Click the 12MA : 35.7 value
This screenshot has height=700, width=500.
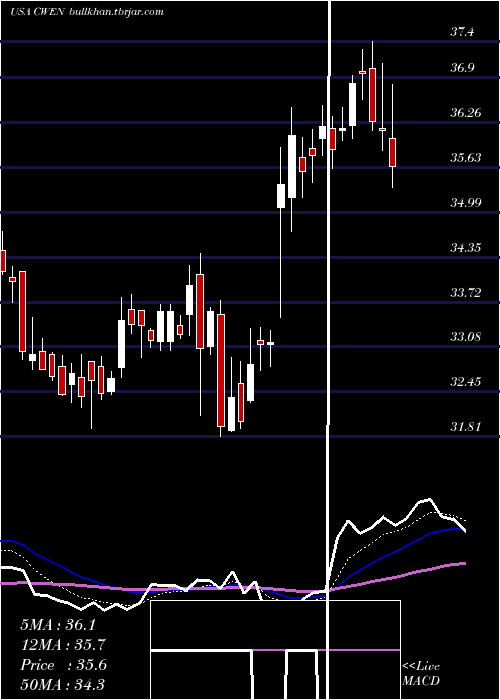[63, 645]
